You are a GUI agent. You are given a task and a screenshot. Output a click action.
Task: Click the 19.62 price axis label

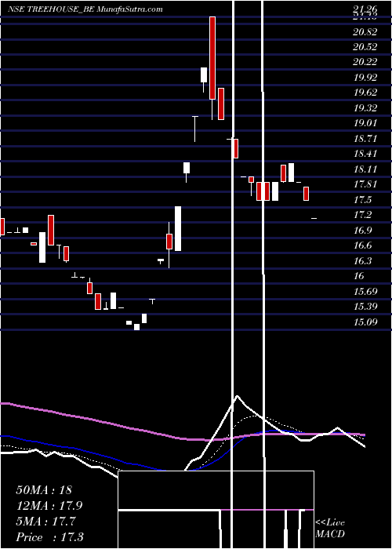coord(365,93)
